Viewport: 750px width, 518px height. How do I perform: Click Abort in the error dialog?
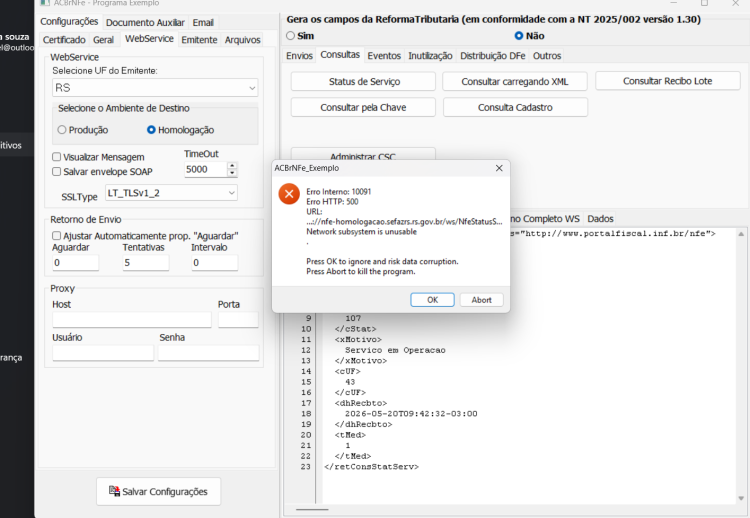(481, 300)
